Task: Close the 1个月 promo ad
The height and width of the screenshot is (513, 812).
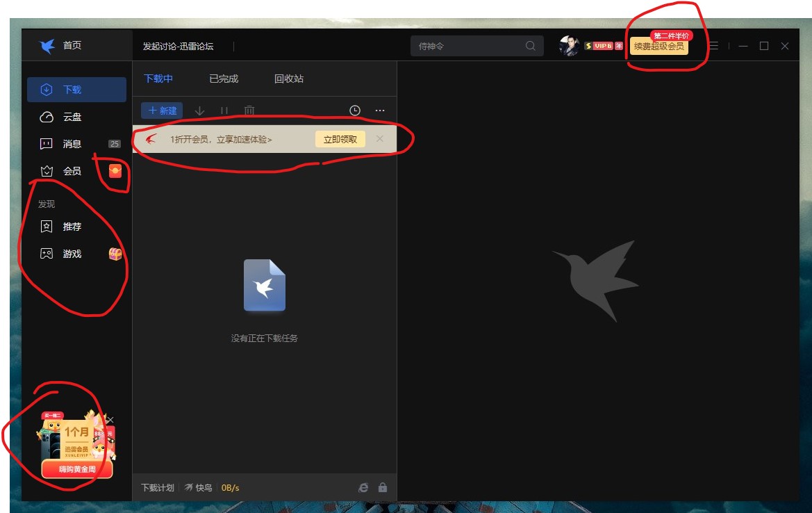Action: pos(110,420)
